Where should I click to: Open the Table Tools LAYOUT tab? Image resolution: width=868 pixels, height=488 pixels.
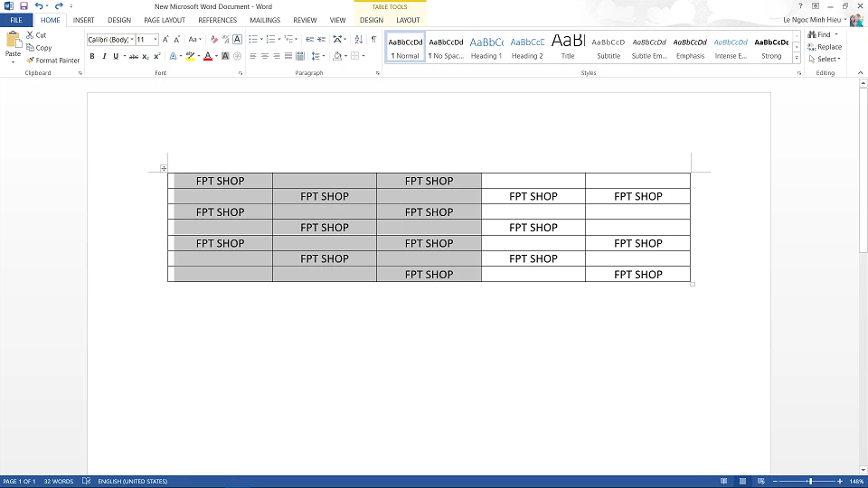(x=408, y=20)
